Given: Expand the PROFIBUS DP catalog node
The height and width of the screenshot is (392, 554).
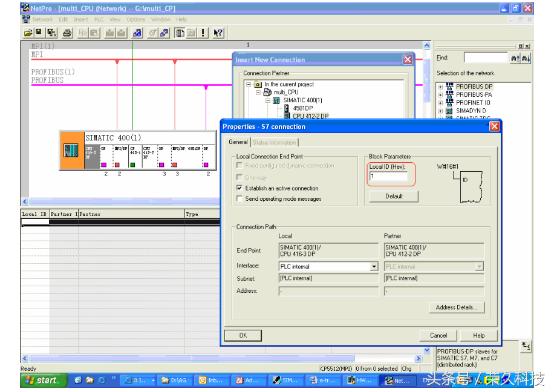Looking at the screenshot, I should tap(440, 87).
